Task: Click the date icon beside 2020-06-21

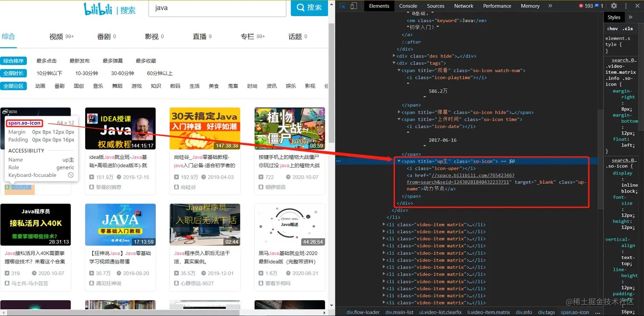Action: tap(288, 273)
